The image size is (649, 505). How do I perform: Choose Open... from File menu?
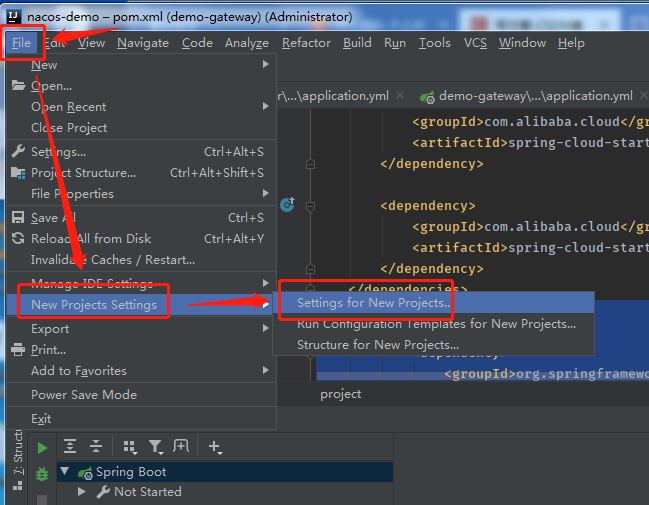pyautogui.click(x=142, y=86)
